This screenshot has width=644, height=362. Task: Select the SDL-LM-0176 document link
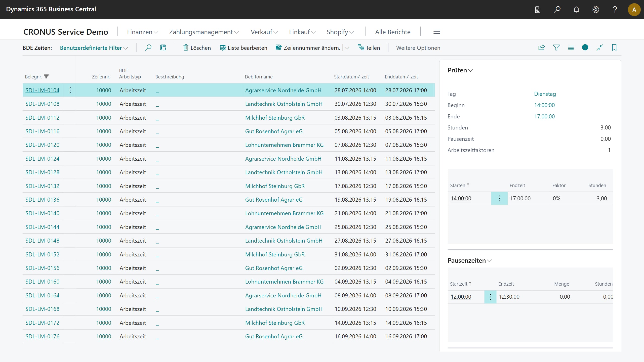tap(42, 336)
